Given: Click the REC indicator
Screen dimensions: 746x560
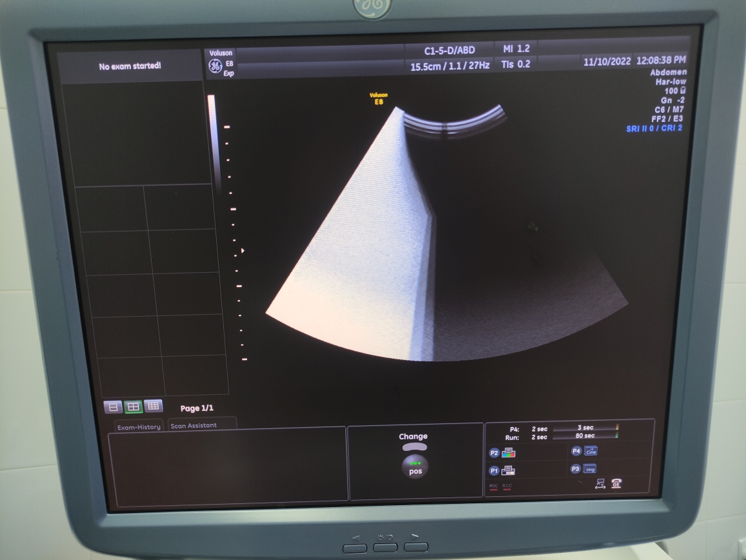Looking at the screenshot, I should pos(507,486).
